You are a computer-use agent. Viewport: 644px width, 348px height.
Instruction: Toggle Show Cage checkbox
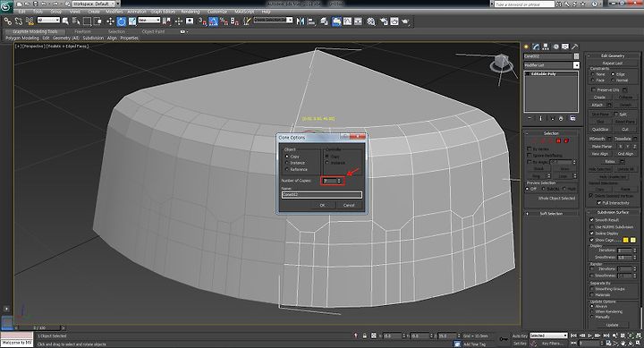592,240
